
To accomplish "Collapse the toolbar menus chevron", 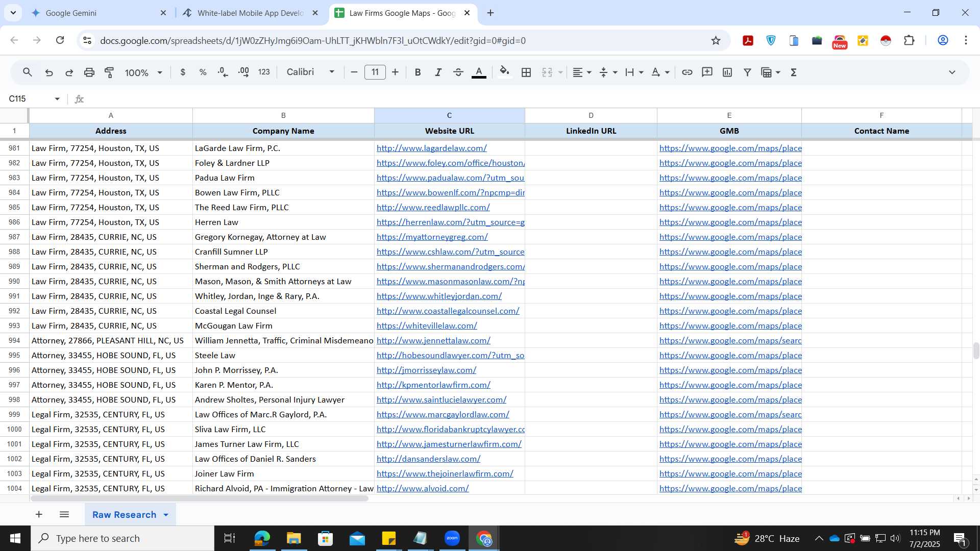I will click(x=952, y=72).
